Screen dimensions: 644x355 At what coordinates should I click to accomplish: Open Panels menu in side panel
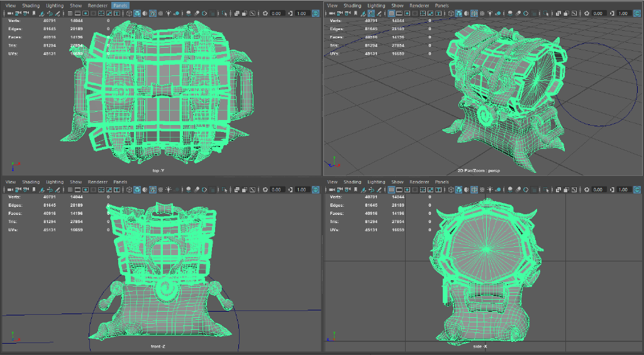point(441,182)
